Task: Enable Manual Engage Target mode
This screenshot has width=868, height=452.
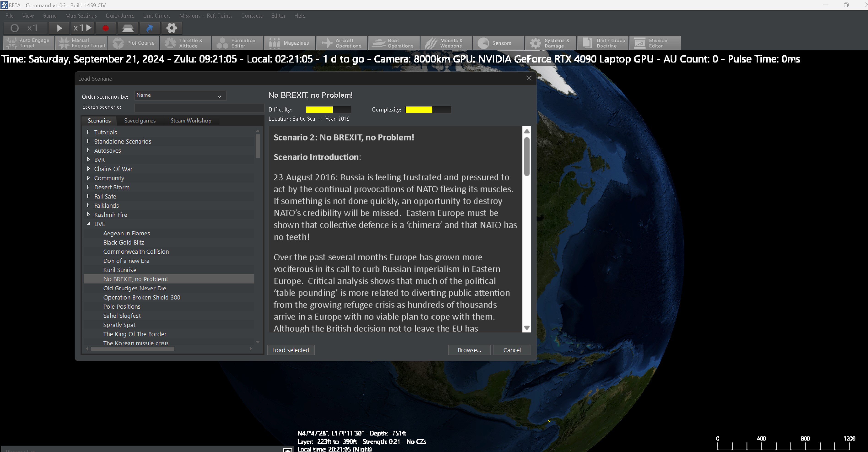Action: coord(81,43)
